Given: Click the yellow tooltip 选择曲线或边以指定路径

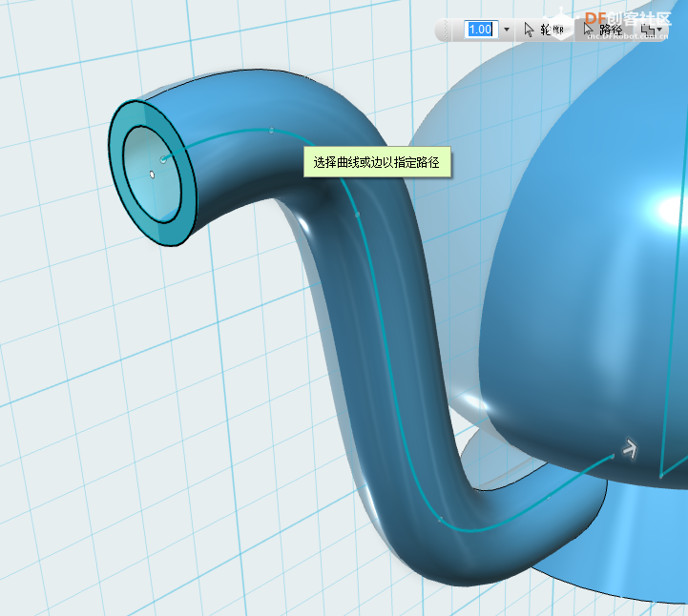Looking at the screenshot, I should [x=376, y=163].
